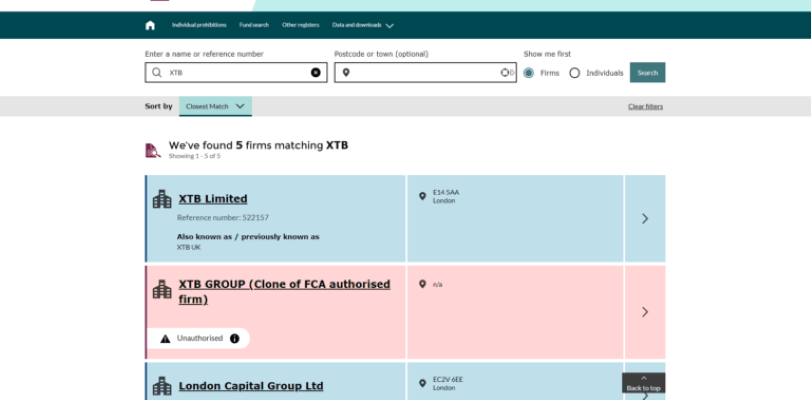Open Individual prohibitions menu item

coord(198,25)
